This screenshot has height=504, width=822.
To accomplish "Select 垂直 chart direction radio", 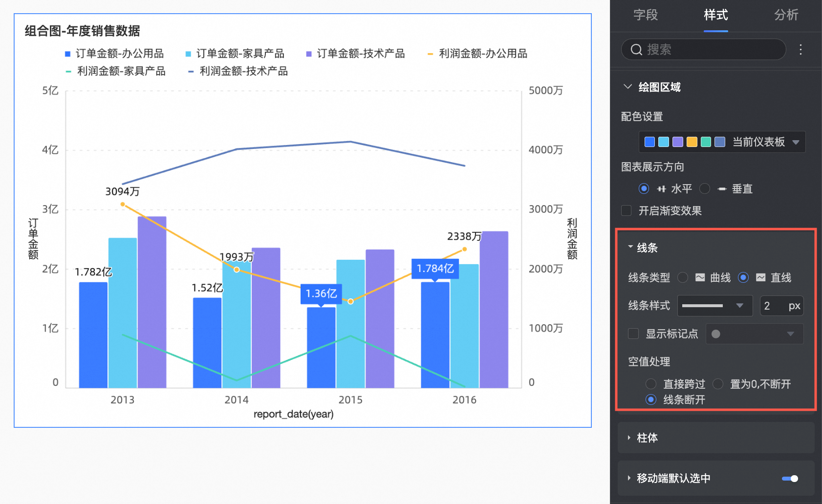I will pos(705,189).
